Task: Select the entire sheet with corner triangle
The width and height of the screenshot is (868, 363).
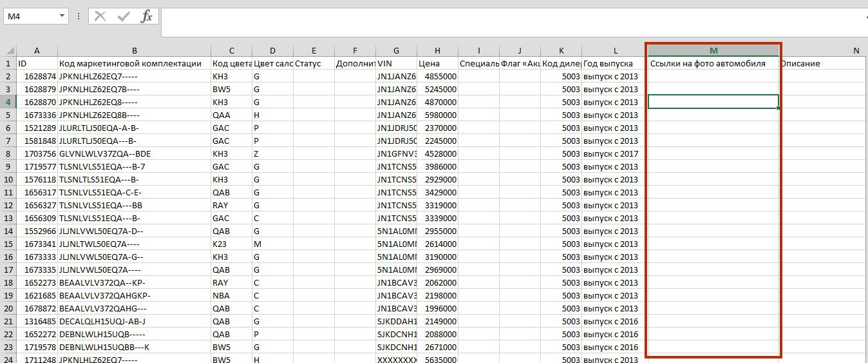Action: tap(8, 50)
